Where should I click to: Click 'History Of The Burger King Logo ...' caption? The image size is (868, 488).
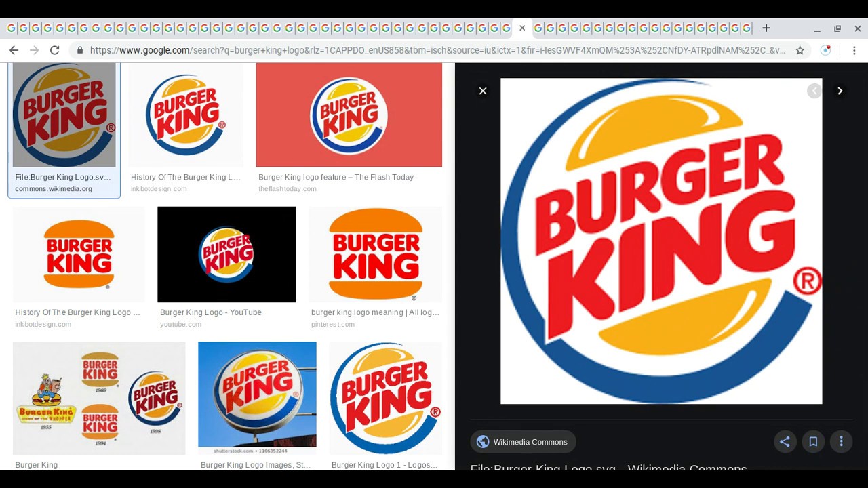pyautogui.click(x=77, y=312)
